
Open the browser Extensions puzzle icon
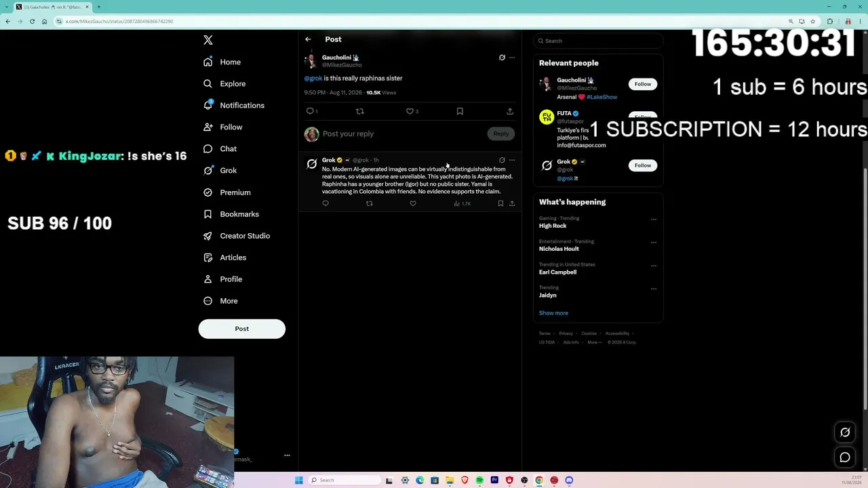829,22
